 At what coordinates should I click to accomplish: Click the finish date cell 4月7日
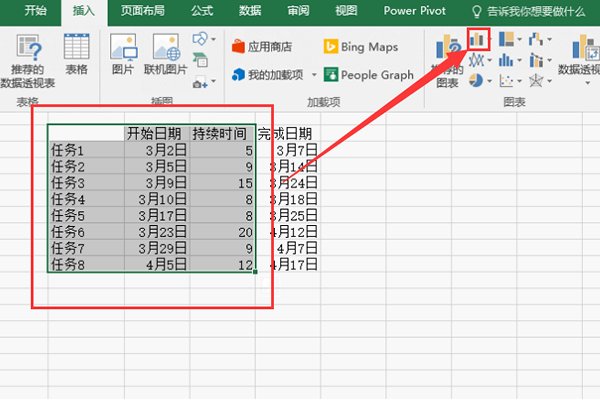coord(288,248)
